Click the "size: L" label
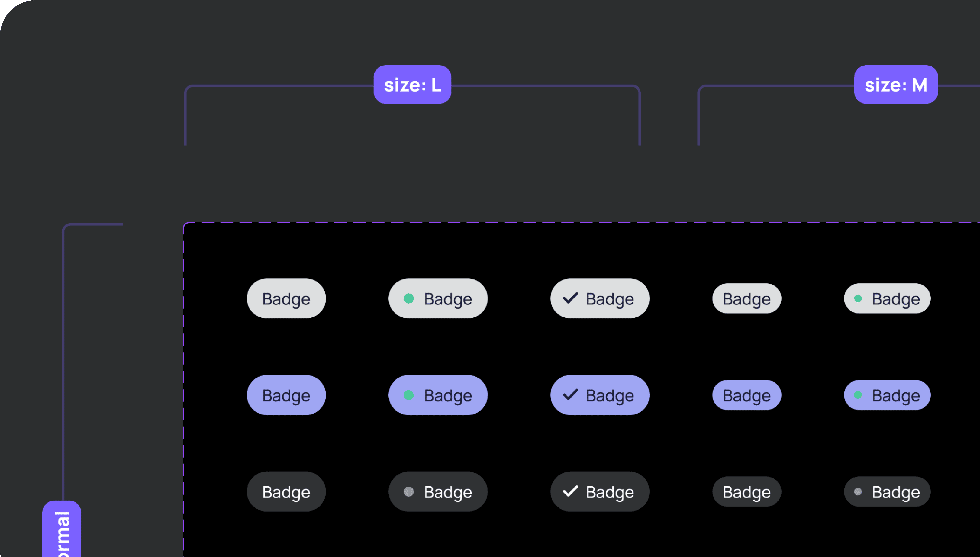The image size is (980, 557). pos(412,85)
